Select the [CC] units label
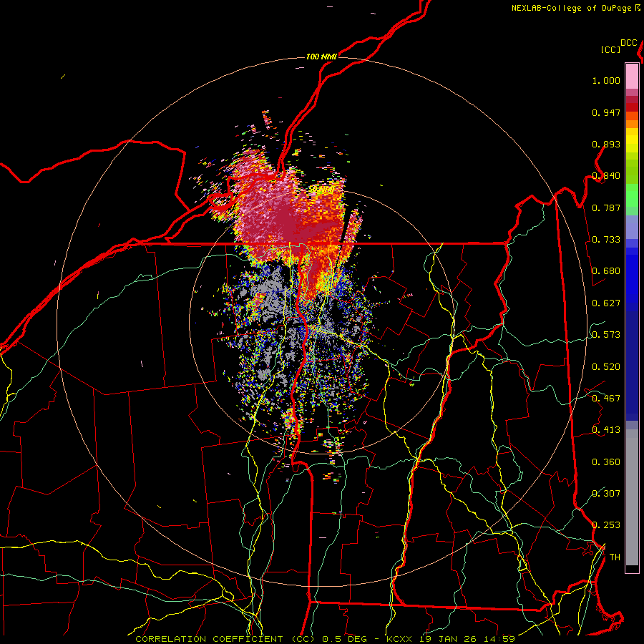 (610, 49)
